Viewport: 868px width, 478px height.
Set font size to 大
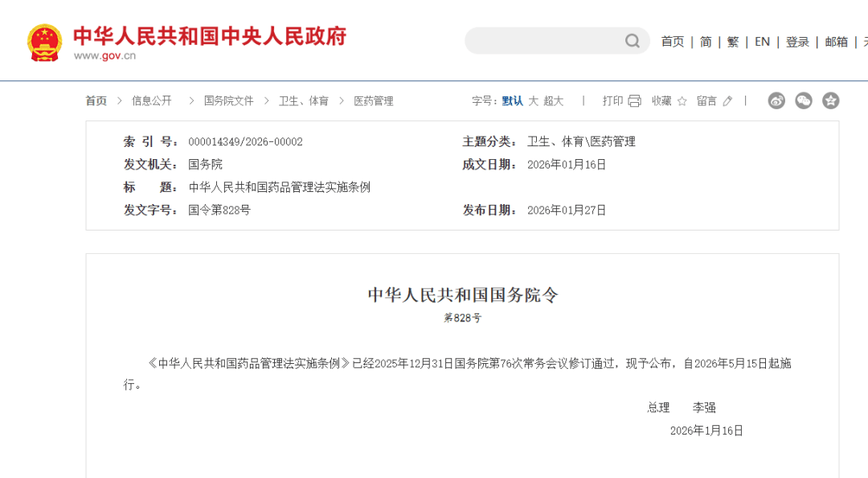click(533, 101)
